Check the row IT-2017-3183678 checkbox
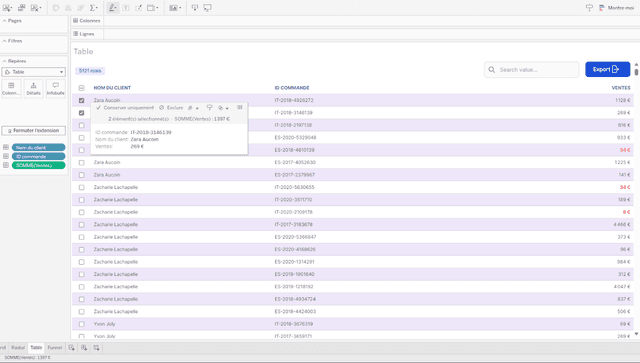The image size is (640, 363). point(82,225)
